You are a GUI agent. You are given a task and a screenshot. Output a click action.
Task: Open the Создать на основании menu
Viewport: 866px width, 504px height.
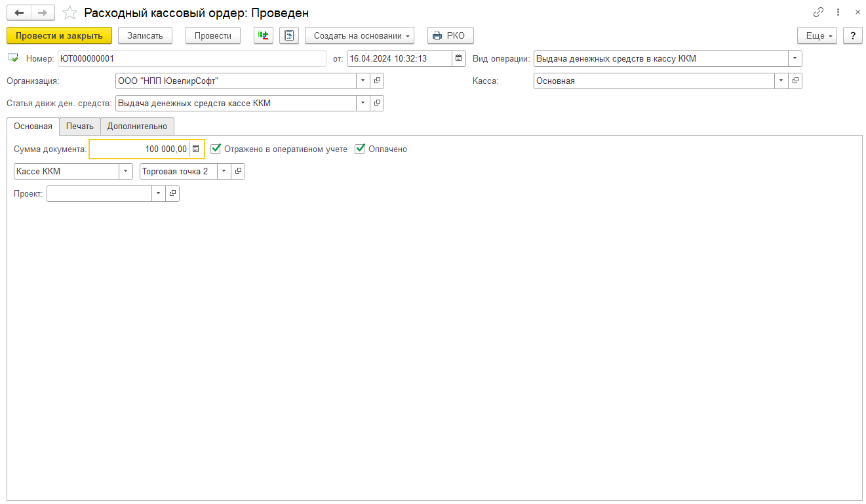coord(360,35)
